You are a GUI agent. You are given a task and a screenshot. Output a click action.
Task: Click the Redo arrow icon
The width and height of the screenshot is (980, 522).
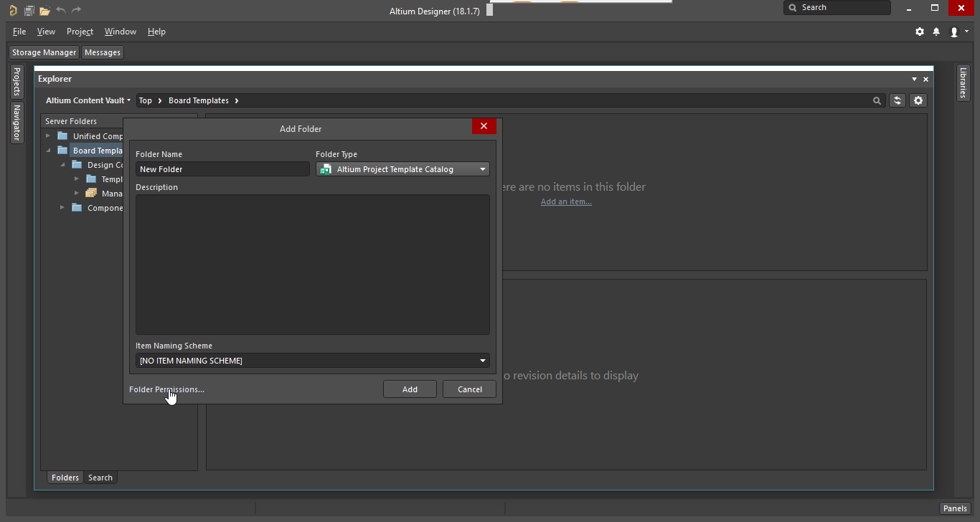[77, 10]
